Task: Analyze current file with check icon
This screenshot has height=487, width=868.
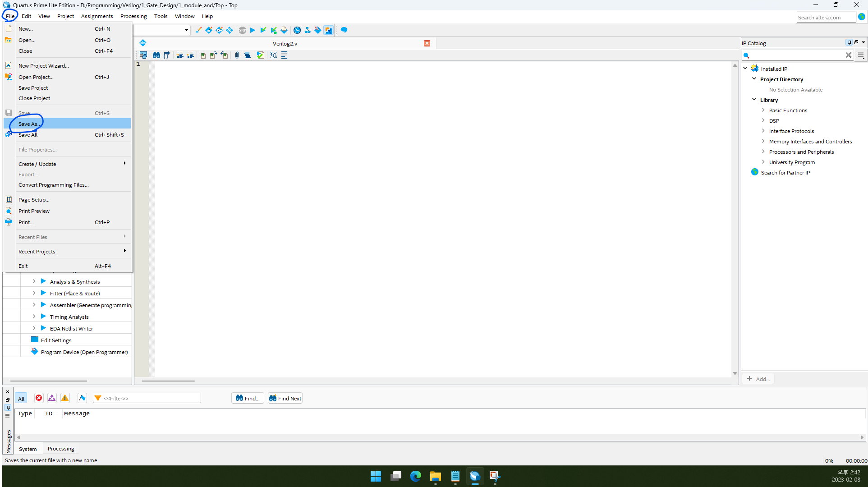Action: coord(261,55)
